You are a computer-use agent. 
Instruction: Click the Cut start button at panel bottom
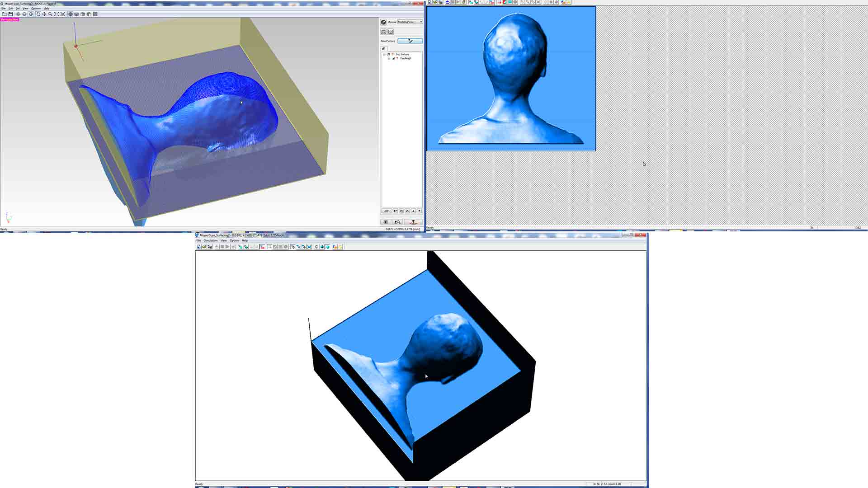tap(413, 222)
